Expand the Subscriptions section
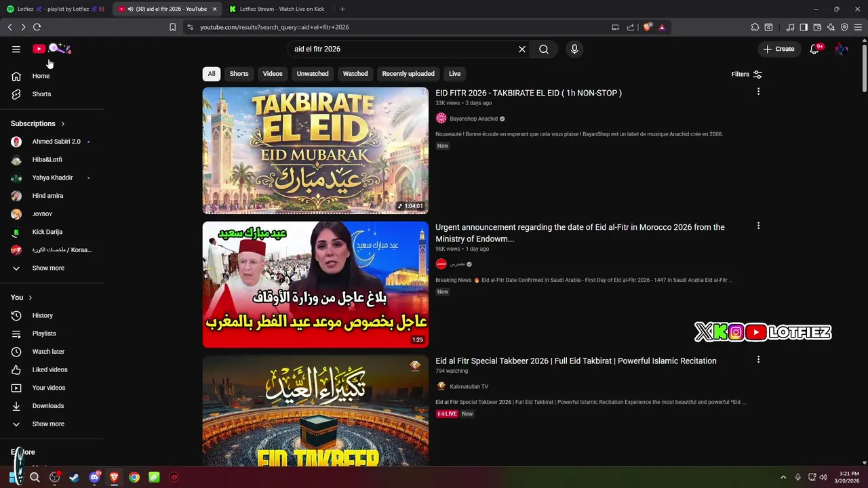Screen dimensions: 868x488 coord(38,123)
